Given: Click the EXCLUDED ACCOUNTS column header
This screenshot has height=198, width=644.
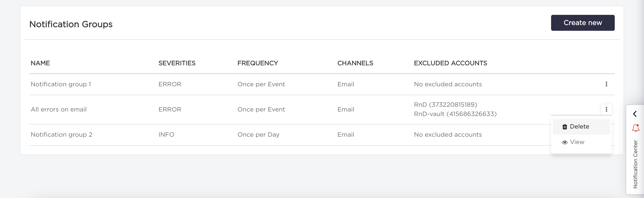Looking at the screenshot, I should (450, 63).
